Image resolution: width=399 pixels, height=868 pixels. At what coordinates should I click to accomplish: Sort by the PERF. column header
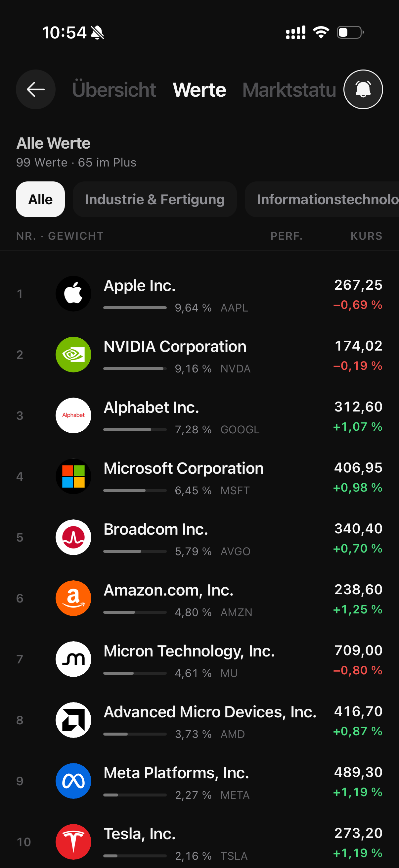[x=287, y=236]
